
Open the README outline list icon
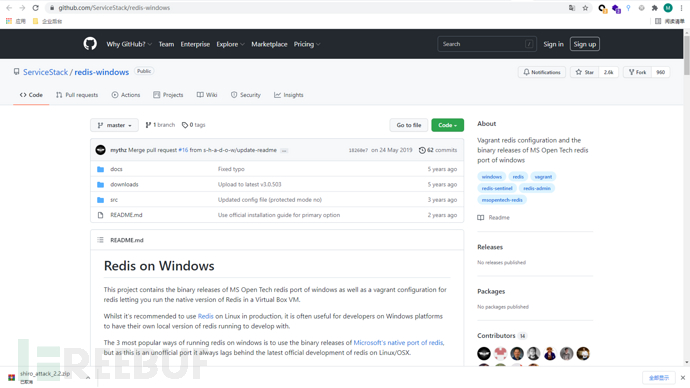click(x=100, y=240)
